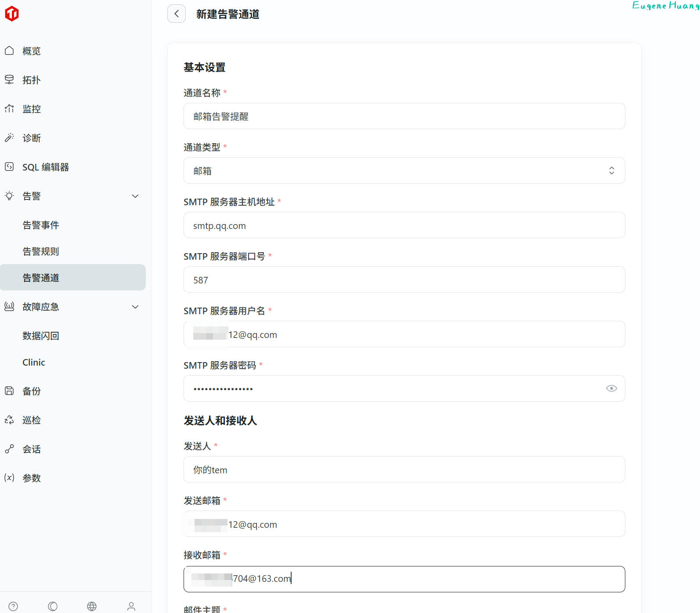Image resolution: width=700 pixels, height=613 pixels.
Task: Open the SQL 编辑器 sidebar item
Action: click(x=46, y=167)
